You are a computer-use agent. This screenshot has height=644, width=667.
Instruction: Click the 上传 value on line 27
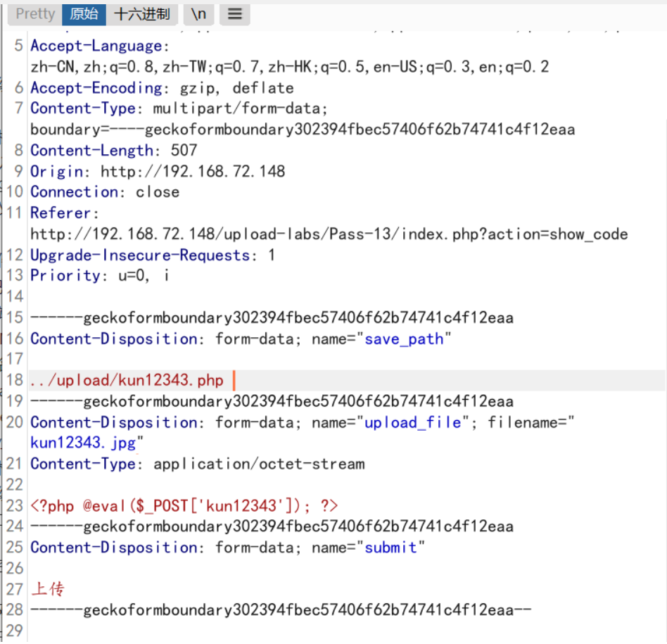tap(48, 589)
